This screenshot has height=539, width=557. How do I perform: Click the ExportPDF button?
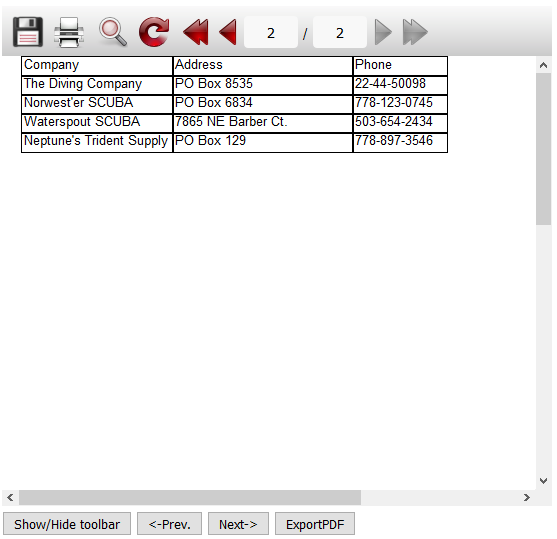tap(315, 524)
